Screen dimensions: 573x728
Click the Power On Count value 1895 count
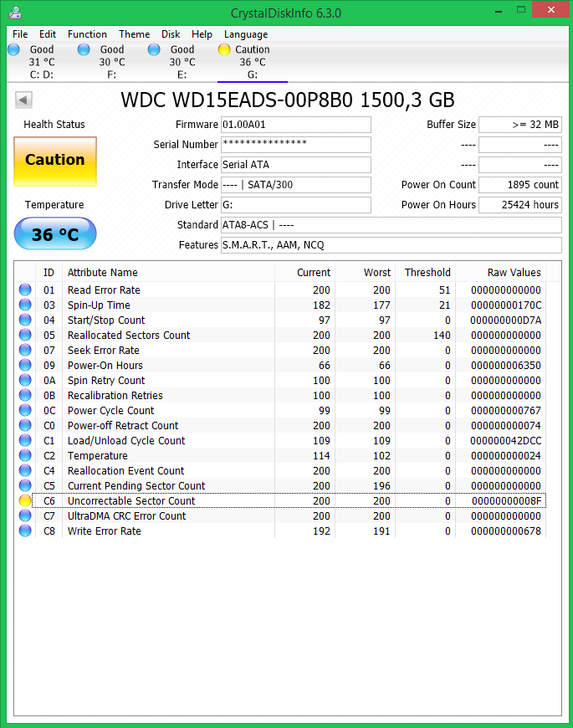[520, 185]
